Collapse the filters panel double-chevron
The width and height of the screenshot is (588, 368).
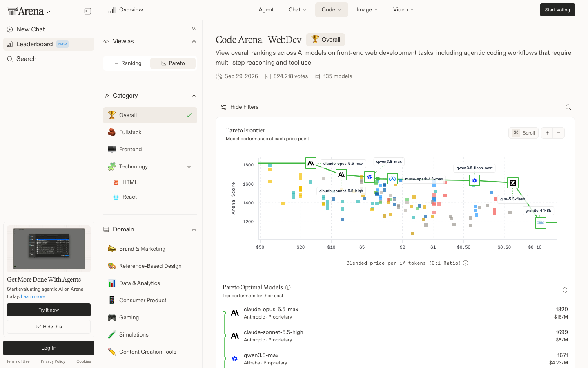[x=194, y=28]
